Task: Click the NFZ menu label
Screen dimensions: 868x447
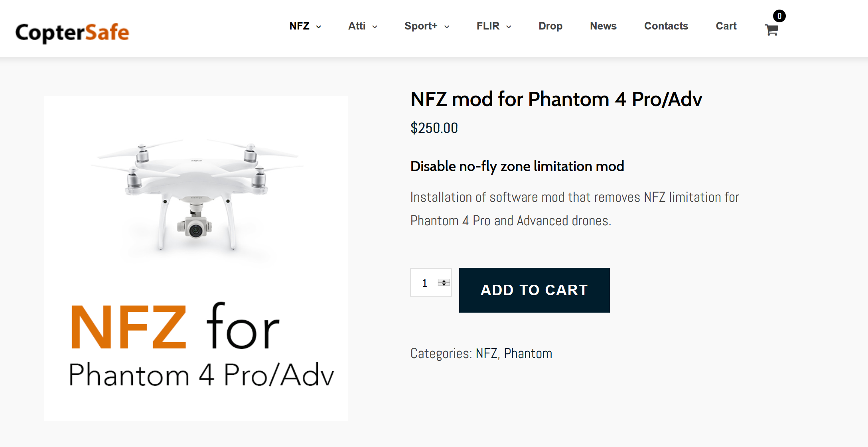Action: point(300,26)
